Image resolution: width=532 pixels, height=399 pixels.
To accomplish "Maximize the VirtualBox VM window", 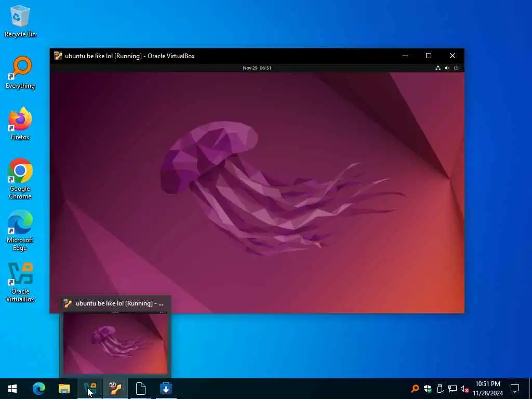I will [x=429, y=56].
